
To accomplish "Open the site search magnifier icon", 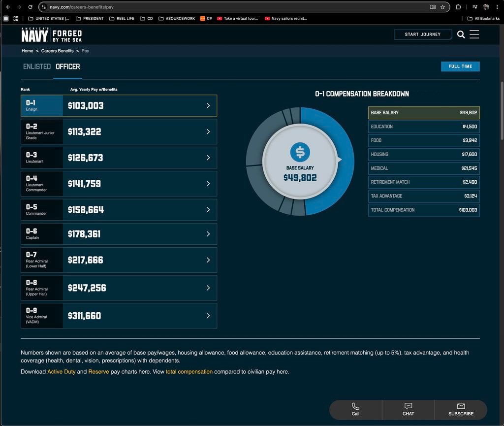I will (x=461, y=34).
